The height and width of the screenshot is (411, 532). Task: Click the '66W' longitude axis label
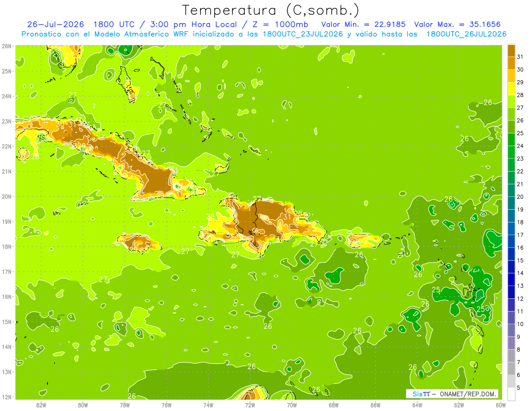[376, 405]
